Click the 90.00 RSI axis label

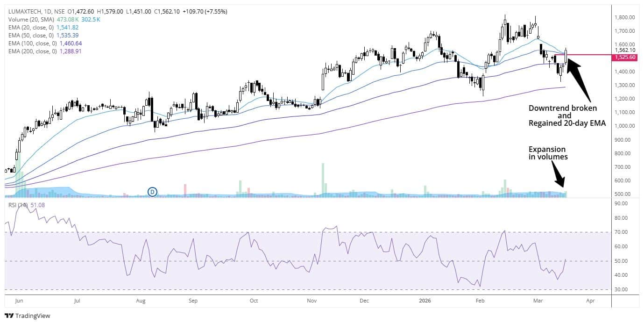[x=622, y=203]
